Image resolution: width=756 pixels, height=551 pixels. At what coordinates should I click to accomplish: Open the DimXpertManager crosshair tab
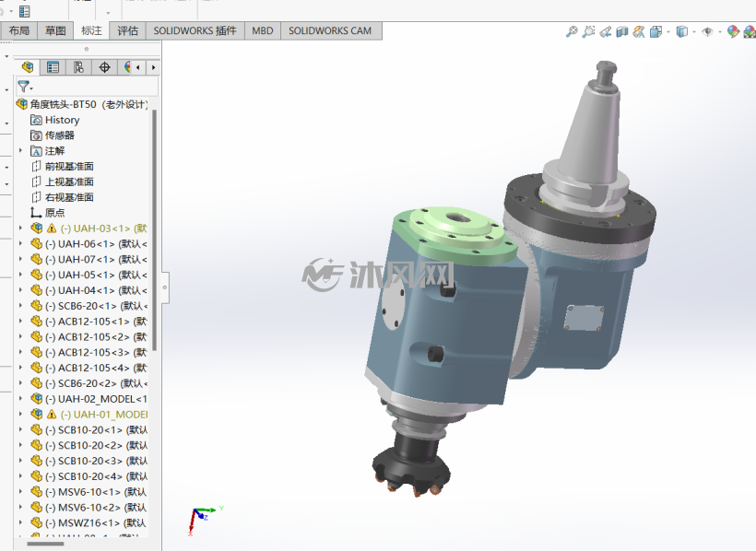(x=104, y=67)
